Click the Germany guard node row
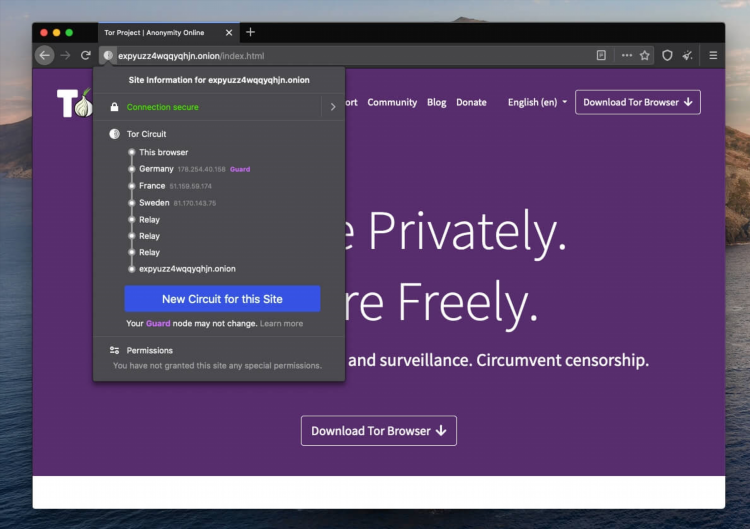This screenshot has height=529, width=750. (x=189, y=169)
